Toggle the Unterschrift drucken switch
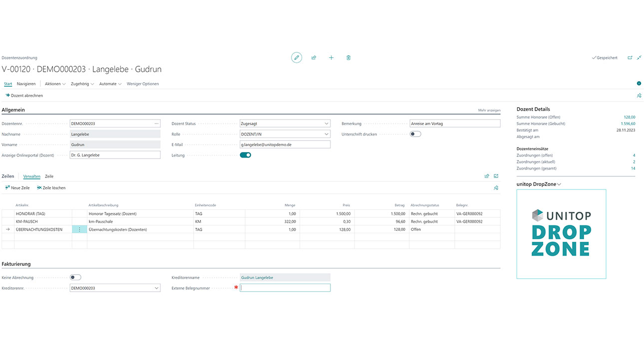The height and width of the screenshot is (344, 644). pyautogui.click(x=415, y=134)
